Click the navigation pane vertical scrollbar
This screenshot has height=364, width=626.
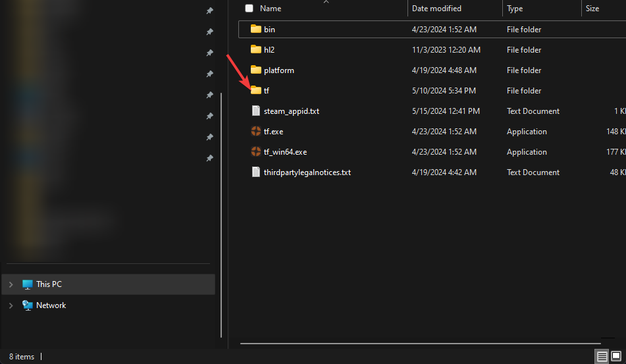(x=221, y=215)
